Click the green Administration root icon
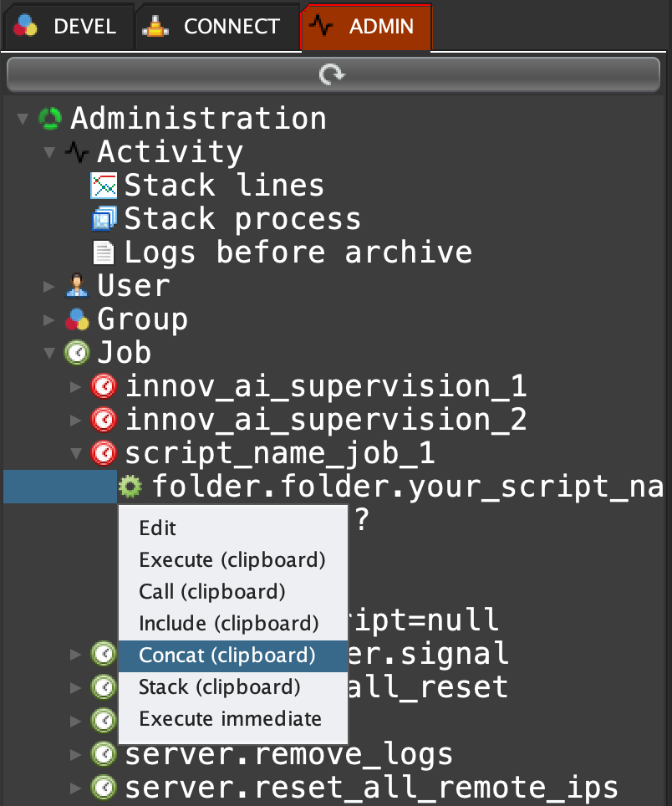672x806 pixels. (50, 119)
